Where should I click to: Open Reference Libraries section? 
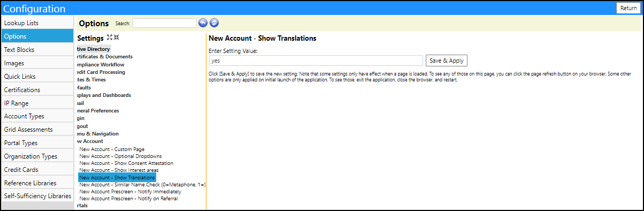[37, 183]
